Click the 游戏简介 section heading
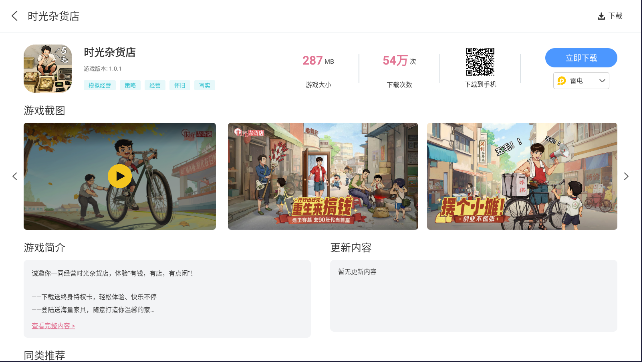This screenshot has height=362, width=642. click(x=44, y=247)
